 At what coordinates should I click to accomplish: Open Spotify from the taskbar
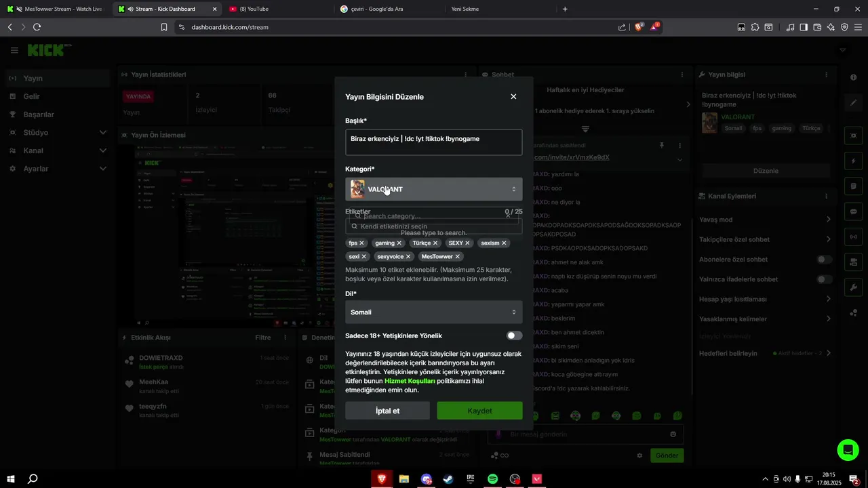pos(493,479)
